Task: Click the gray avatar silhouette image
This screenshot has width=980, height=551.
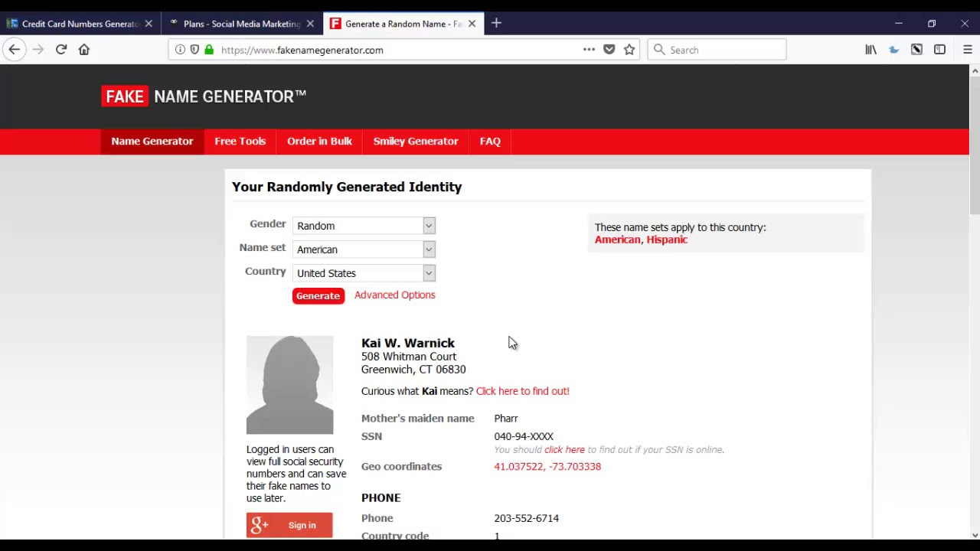Action: tap(289, 385)
